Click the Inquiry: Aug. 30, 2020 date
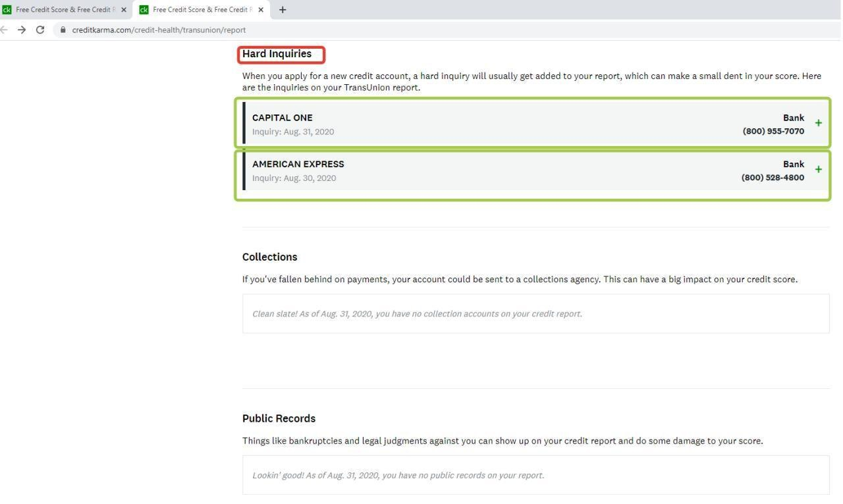This screenshot has height=504, width=843. (x=294, y=178)
